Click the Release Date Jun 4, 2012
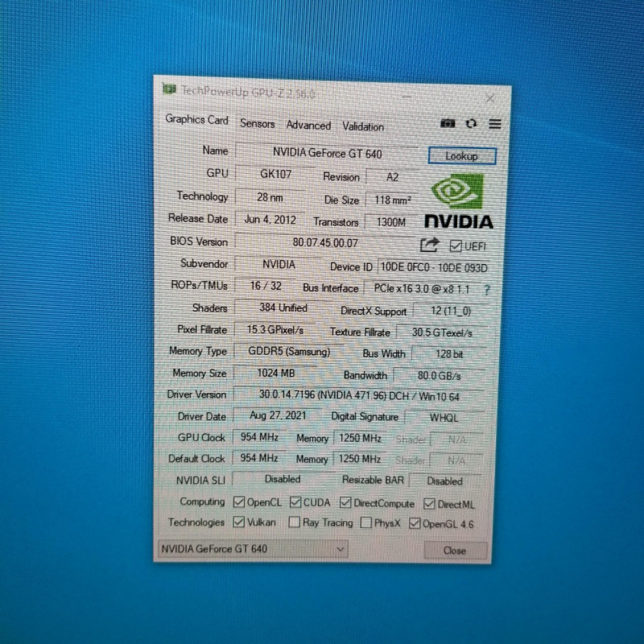The height and width of the screenshot is (644, 644). (270, 219)
